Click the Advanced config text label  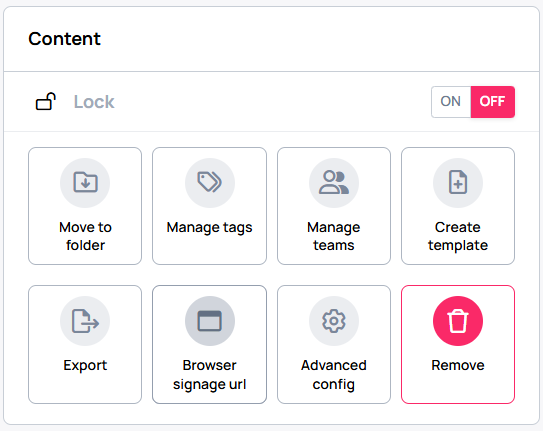pos(334,375)
